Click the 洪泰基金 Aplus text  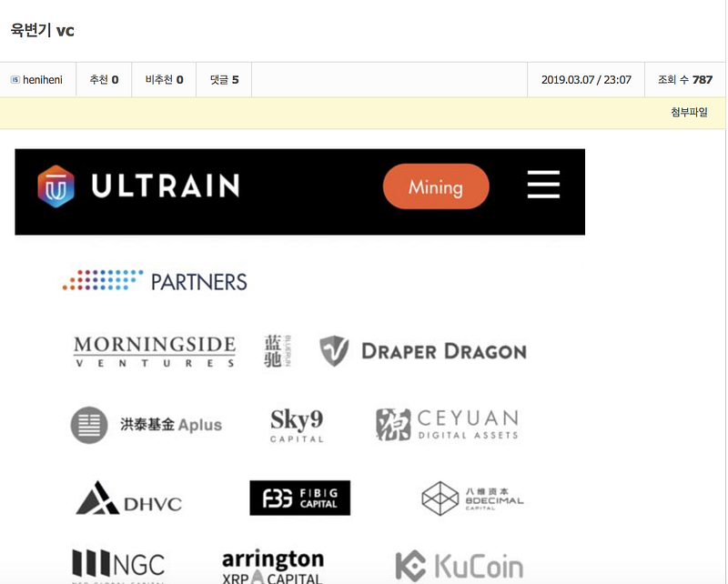click(171, 424)
